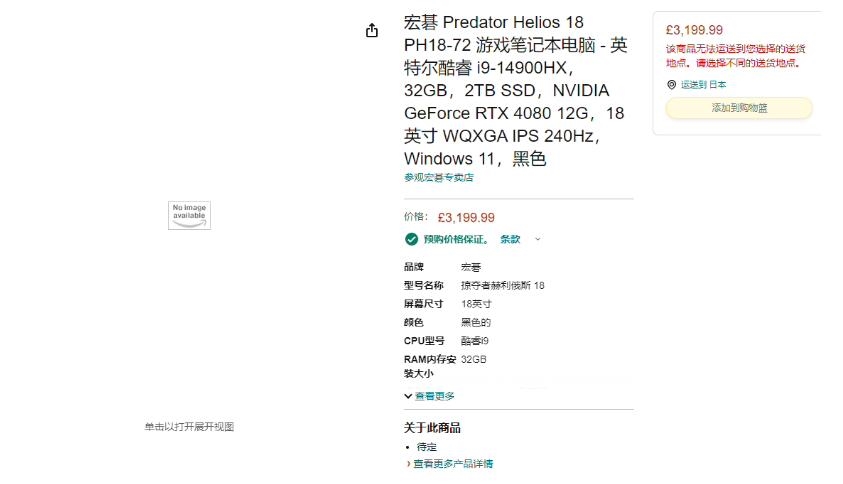Click the 条款 terms link
The image size is (843, 484).
pyautogui.click(x=510, y=239)
